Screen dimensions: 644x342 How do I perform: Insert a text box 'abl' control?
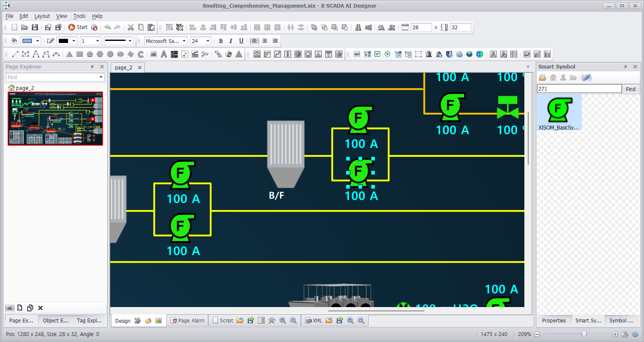click(x=357, y=54)
